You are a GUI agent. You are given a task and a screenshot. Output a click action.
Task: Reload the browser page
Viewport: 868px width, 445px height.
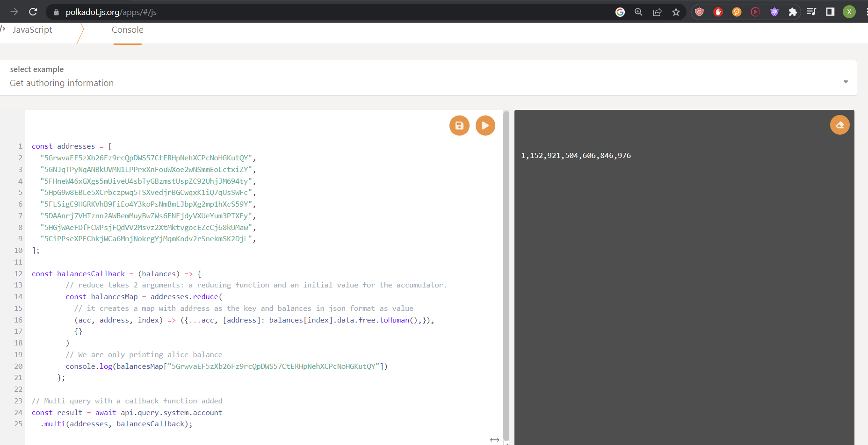(33, 12)
